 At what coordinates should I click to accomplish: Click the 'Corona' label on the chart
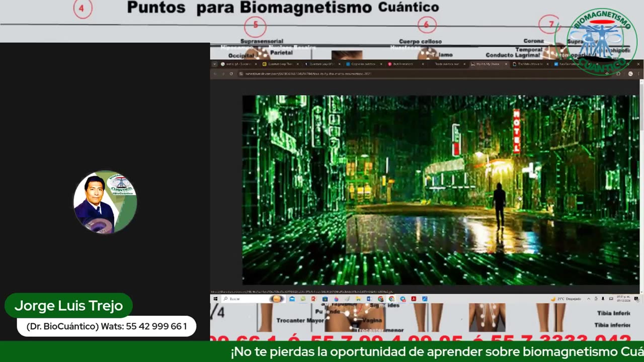(x=533, y=41)
